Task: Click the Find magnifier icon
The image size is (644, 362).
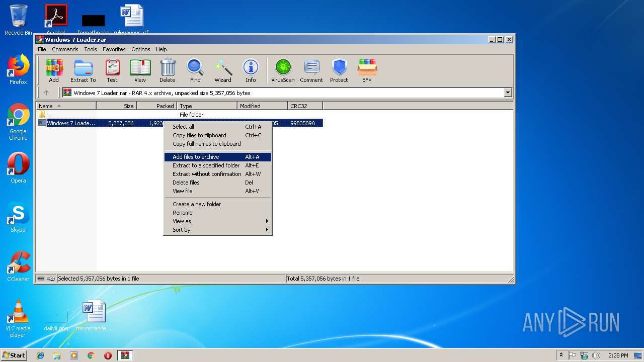Action: click(x=195, y=71)
